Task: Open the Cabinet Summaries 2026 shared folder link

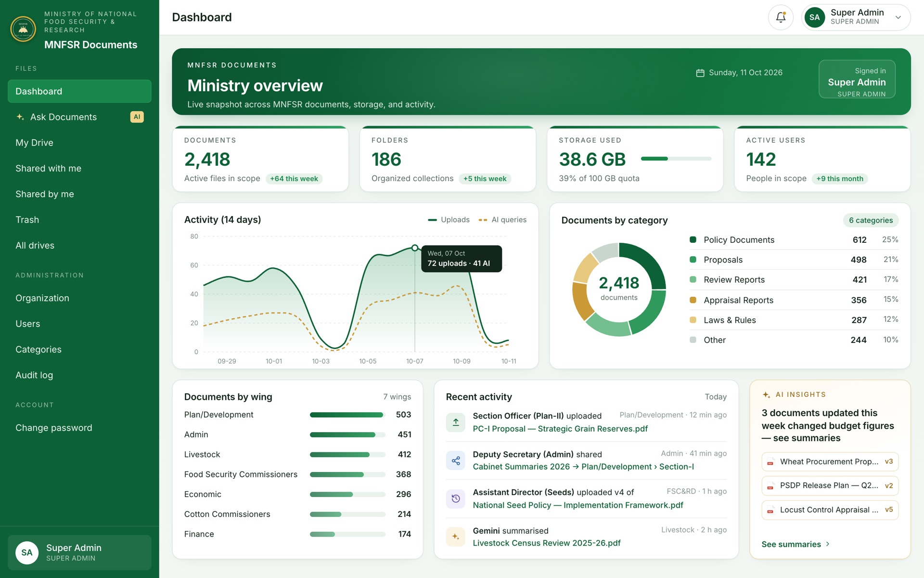Action: pyautogui.click(x=583, y=466)
